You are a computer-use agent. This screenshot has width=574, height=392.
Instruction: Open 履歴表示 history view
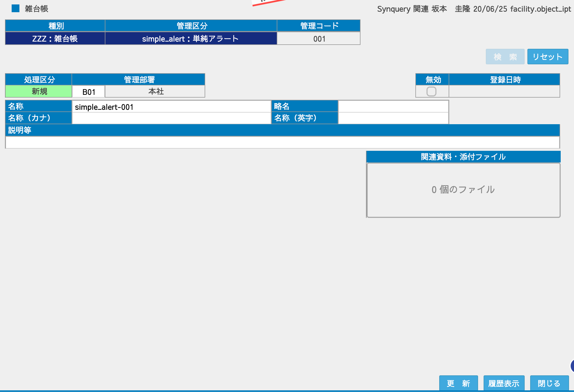pos(504,383)
